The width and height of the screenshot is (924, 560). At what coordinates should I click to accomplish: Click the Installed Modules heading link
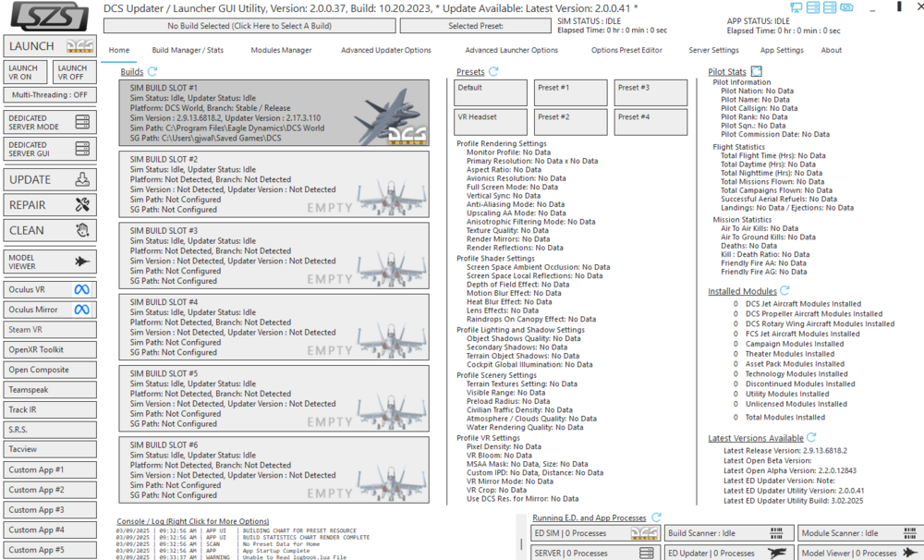pos(743,291)
